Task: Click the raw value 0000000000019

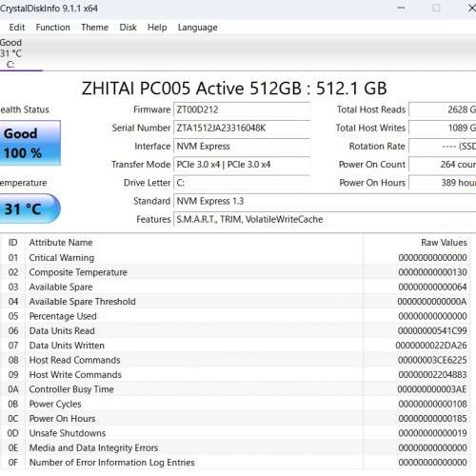Action: pos(432,433)
